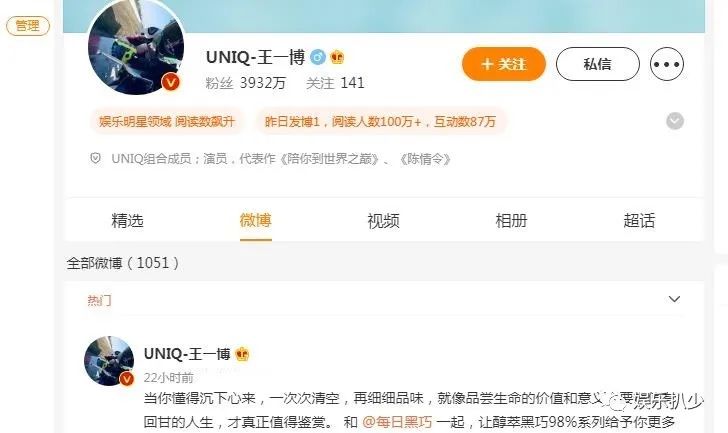
Task: Click the 娱乐明星领域 阅读数飙升 tag
Action: [167, 122]
